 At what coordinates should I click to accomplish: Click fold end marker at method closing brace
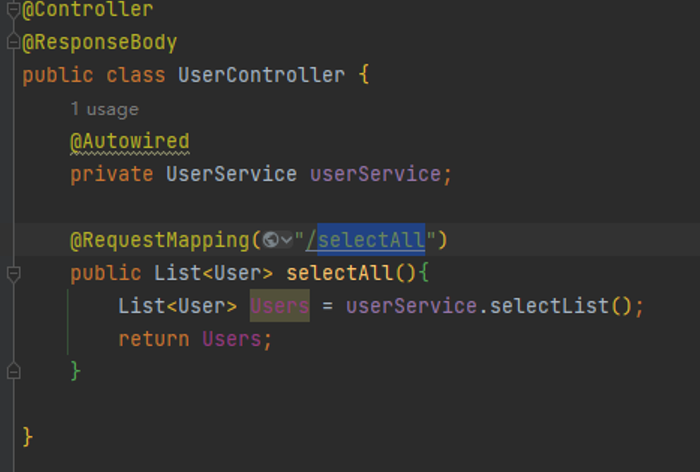click(x=13, y=370)
